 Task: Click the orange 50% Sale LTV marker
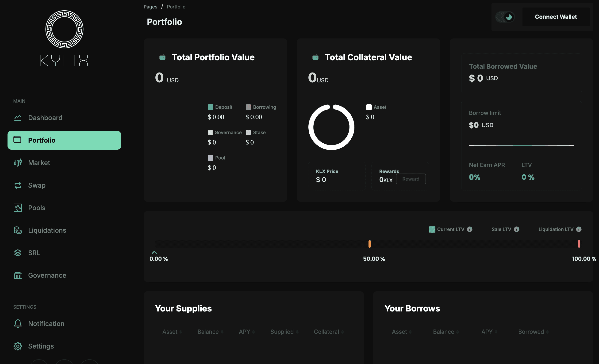pos(369,244)
